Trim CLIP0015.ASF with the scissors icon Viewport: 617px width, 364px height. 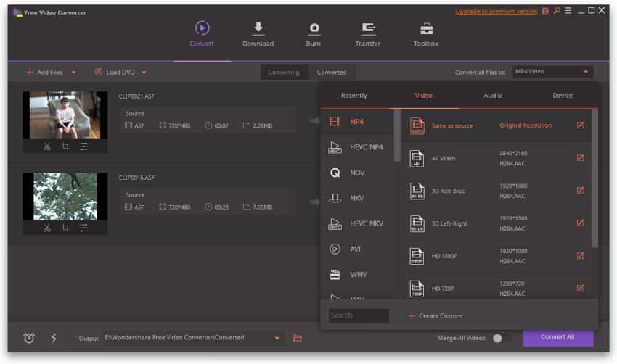click(47, 228)
